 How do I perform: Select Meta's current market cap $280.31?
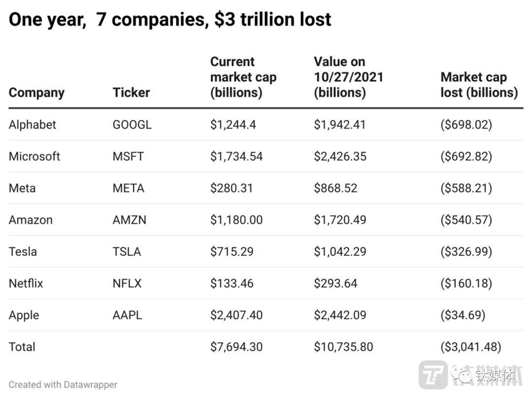pos(232,188)
